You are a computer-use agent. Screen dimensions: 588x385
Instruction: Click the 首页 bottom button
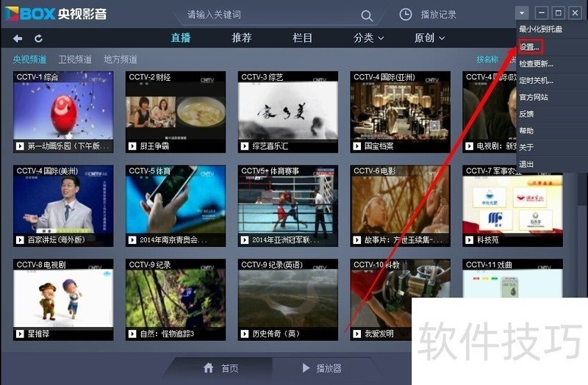point(220,368)
